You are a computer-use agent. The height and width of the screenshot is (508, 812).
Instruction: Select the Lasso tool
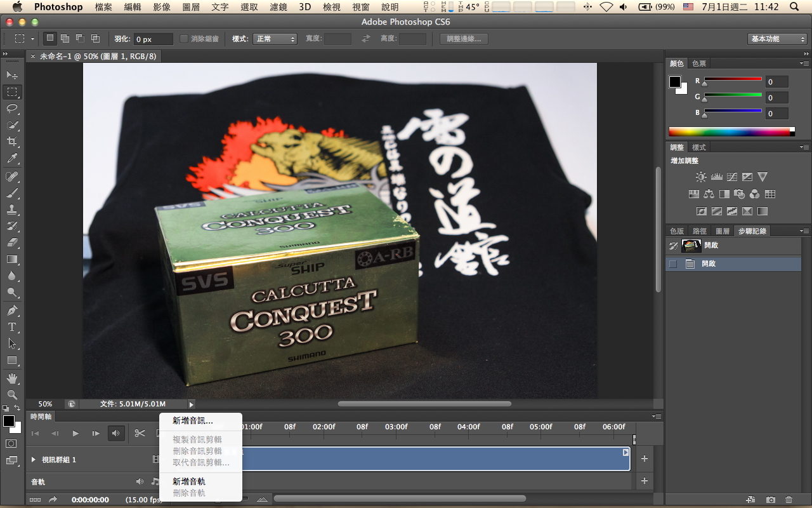[x=12, y=108]
